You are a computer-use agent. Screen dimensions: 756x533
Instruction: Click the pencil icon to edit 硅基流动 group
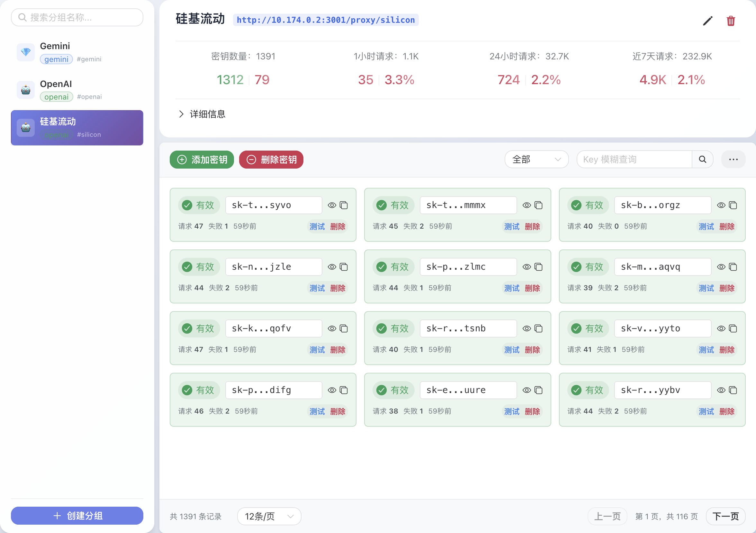[x=707, y=21]
